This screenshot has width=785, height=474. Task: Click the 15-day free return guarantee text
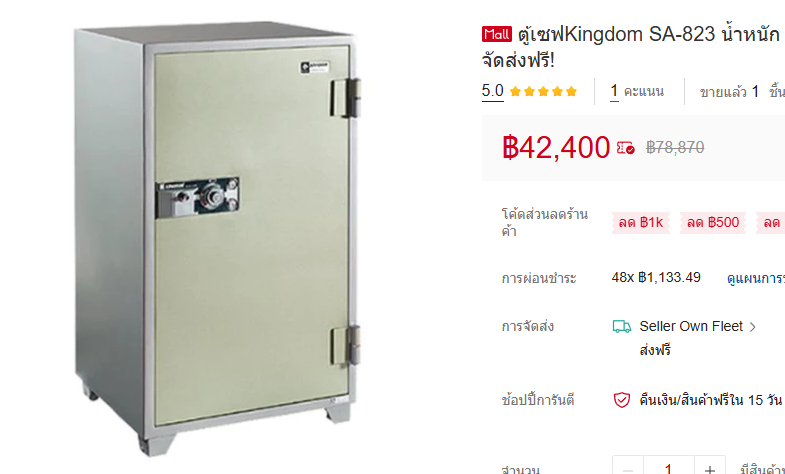[710, 400]
